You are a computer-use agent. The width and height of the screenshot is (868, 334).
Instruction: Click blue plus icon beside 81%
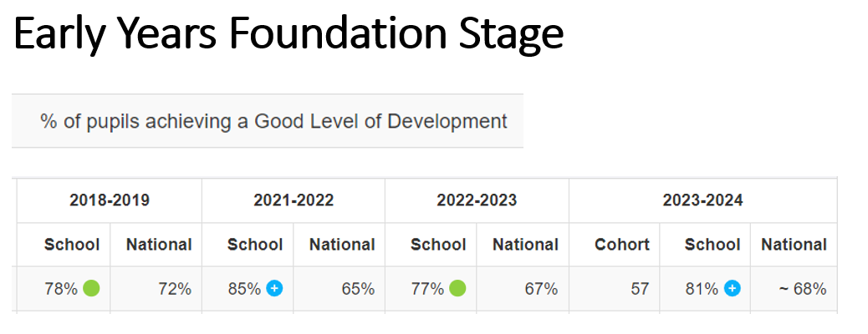tap(732, 289)
